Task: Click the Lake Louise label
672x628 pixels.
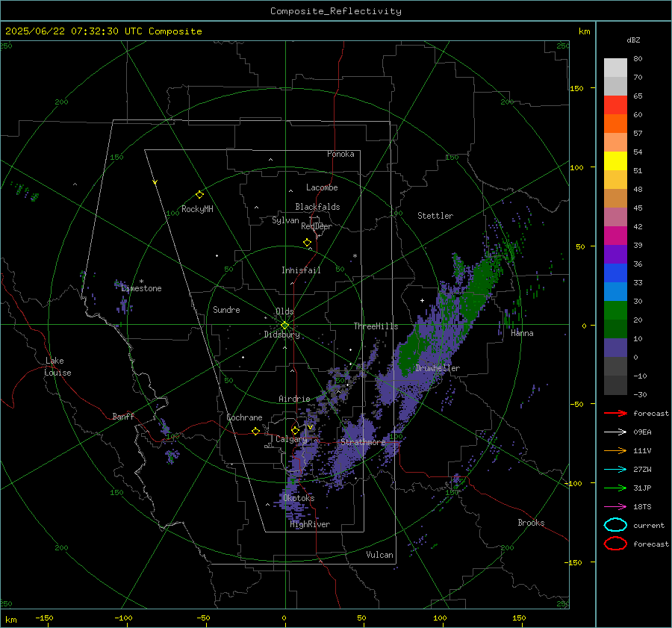Action: click(x=57, y=367)
